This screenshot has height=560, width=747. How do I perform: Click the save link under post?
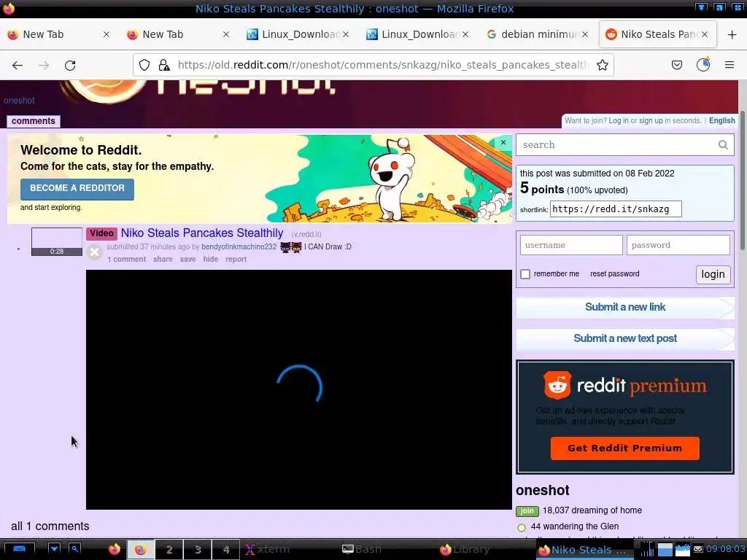pos(187,259)
